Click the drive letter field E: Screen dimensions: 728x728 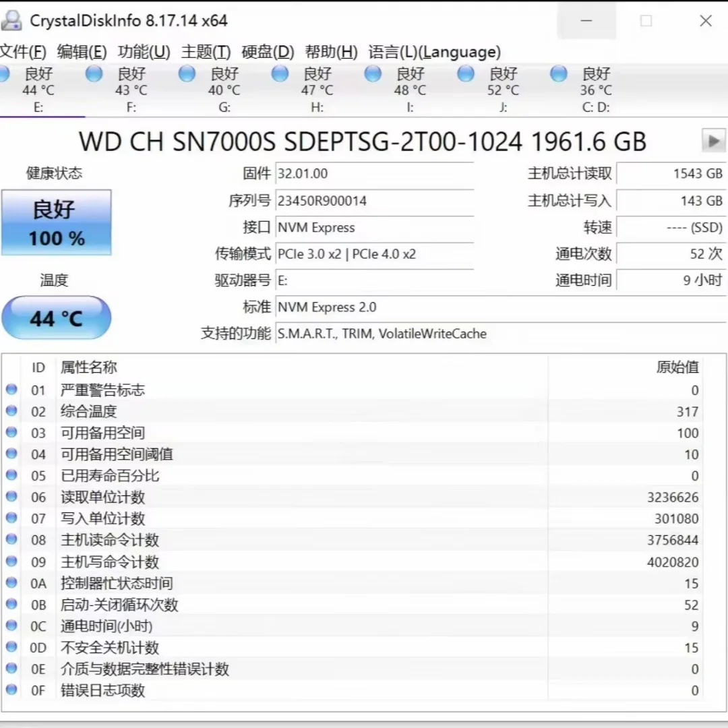(374, 280)
